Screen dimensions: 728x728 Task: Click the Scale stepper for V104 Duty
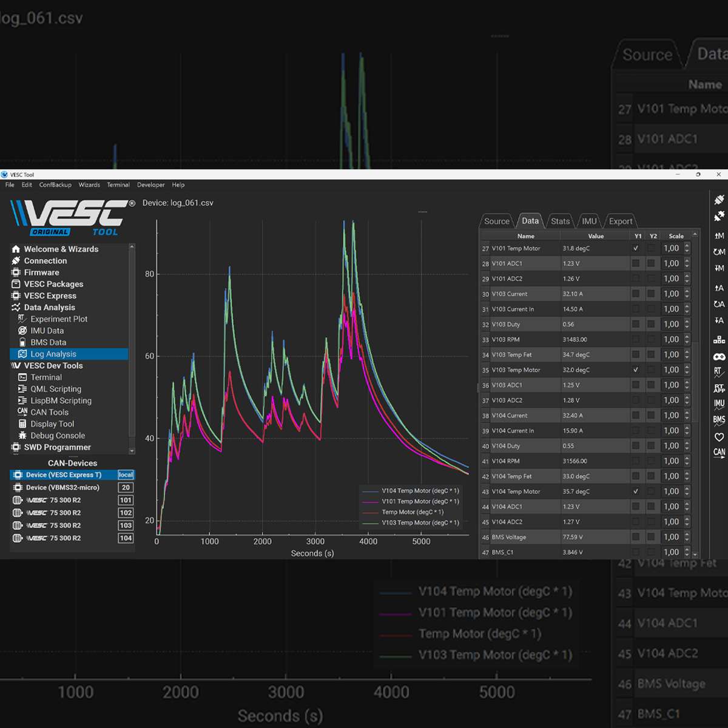click(687, 446)
